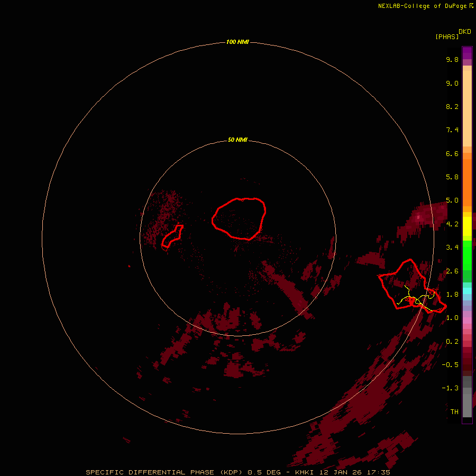Click the TH threshold label on the legend
The height and width of the screenshot is (476, 476).
coord(454,412)
